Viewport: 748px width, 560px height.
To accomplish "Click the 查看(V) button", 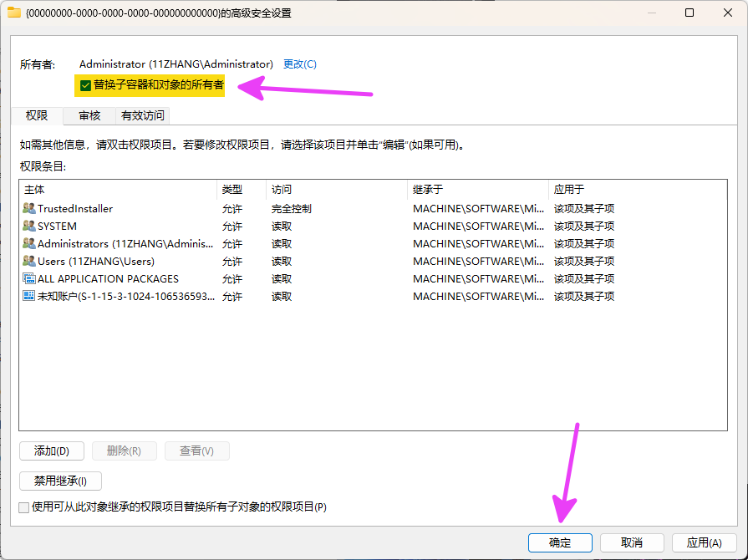I will point(196,451).
